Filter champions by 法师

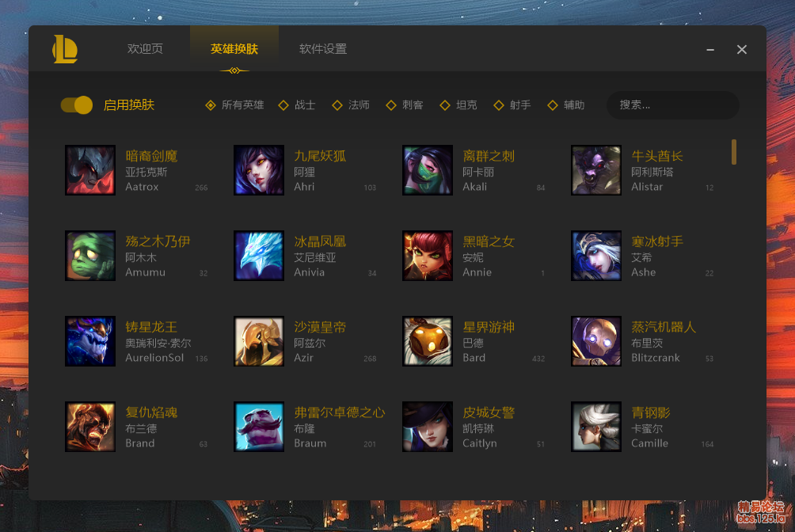(x=351, y=105)
